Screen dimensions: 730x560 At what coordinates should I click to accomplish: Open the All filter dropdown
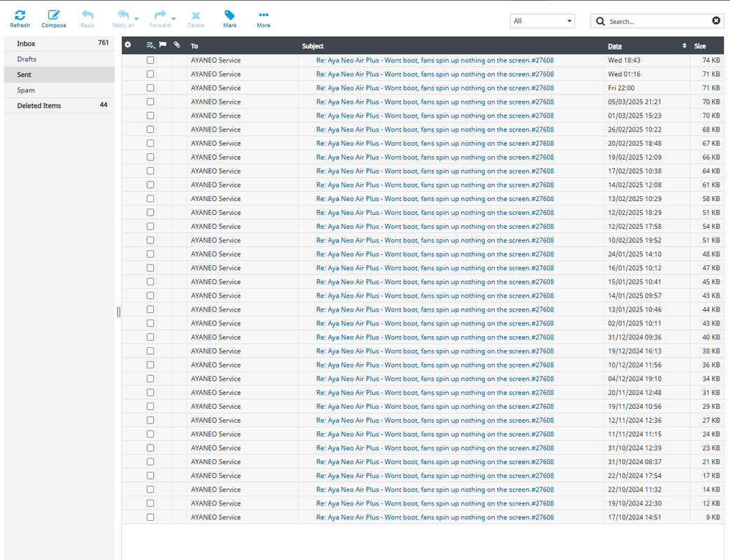(542, 21)
